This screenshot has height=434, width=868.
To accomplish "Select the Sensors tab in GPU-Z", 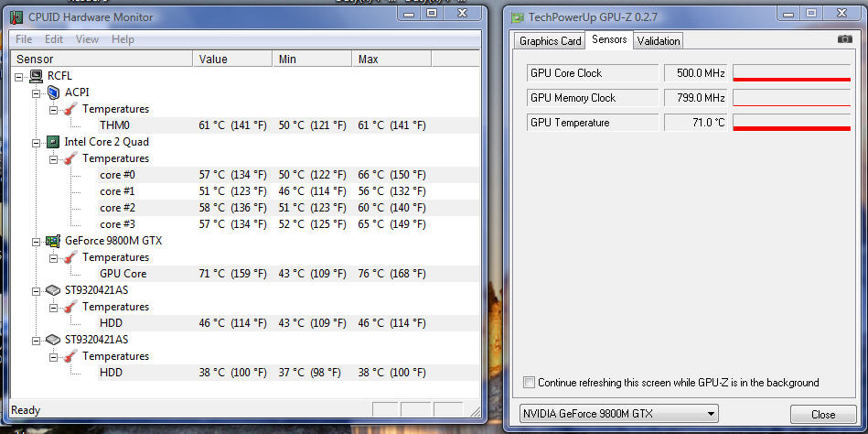I will point(609,40).
